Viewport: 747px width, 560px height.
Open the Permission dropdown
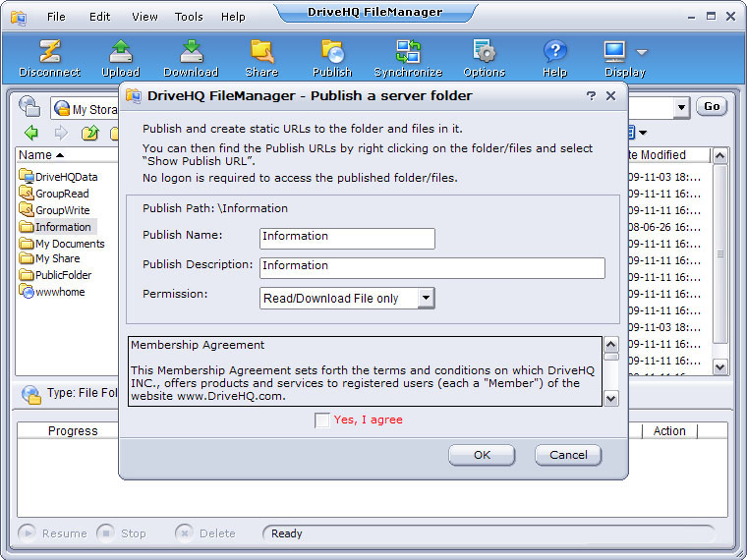click(x=427, y=298)
